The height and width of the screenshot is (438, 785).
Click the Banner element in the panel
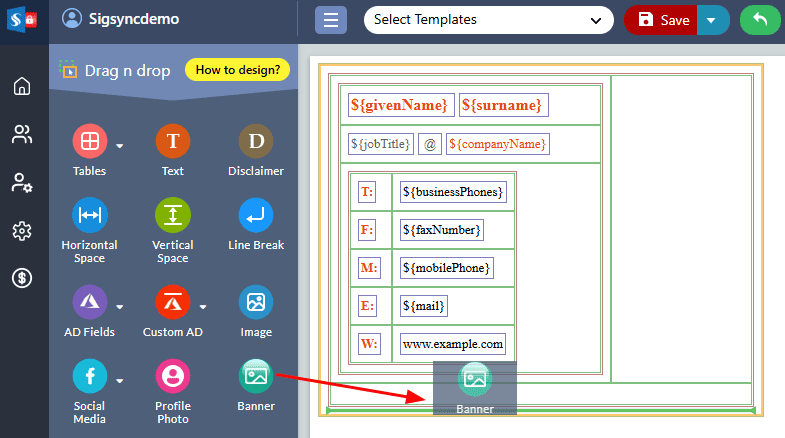point(256,376)
